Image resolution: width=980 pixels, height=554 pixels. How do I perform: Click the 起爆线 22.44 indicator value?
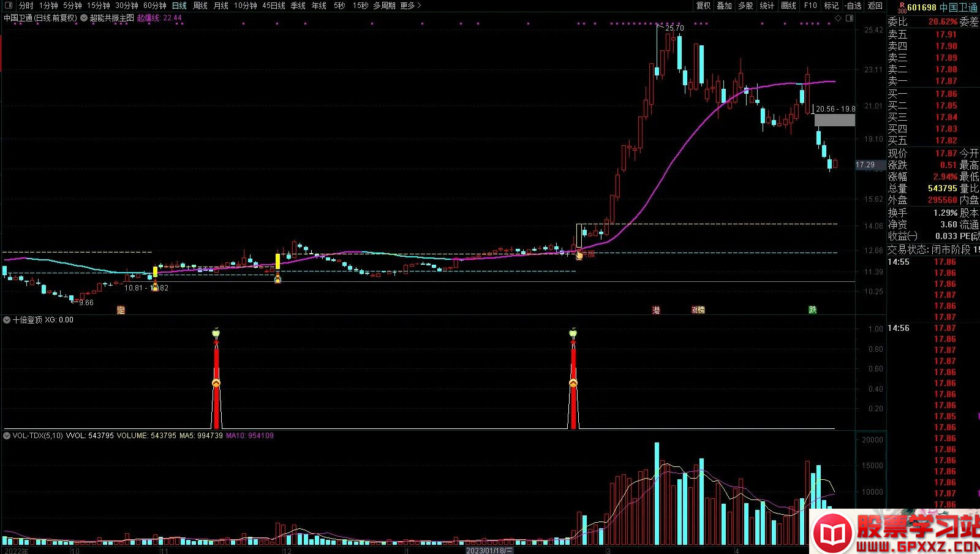coord(159,18)
